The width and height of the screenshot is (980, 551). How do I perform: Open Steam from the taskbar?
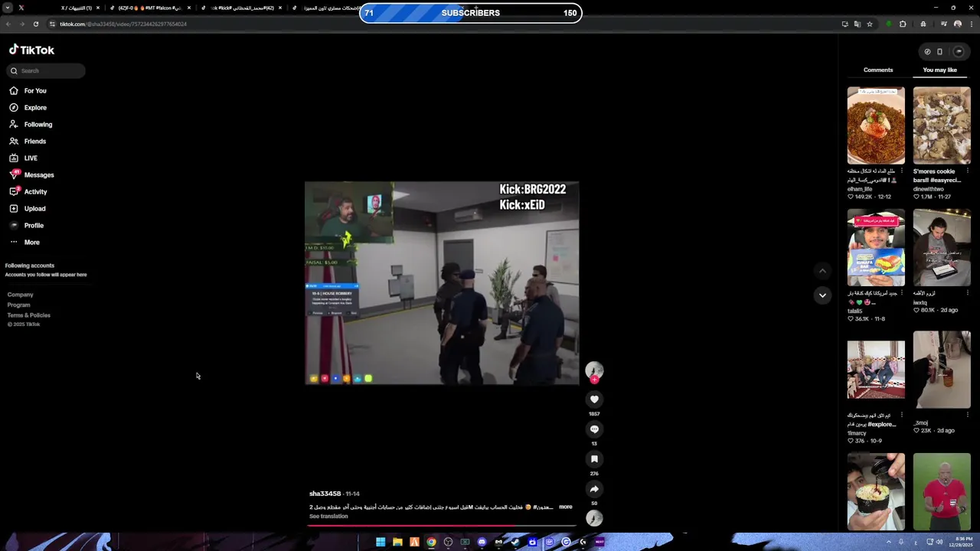pyautogui.click(x=515, y=542)
